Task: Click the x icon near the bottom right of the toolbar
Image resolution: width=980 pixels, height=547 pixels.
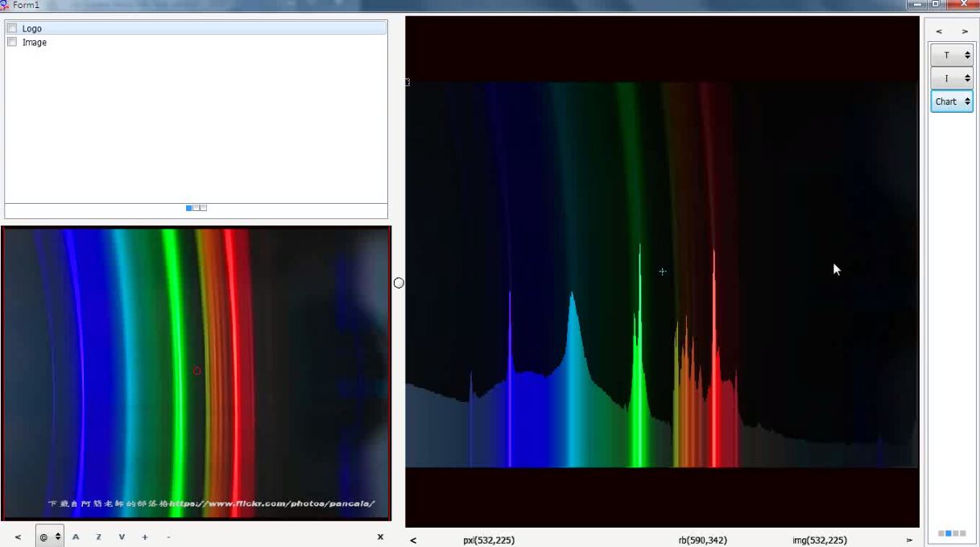Action: pos(379,537)
